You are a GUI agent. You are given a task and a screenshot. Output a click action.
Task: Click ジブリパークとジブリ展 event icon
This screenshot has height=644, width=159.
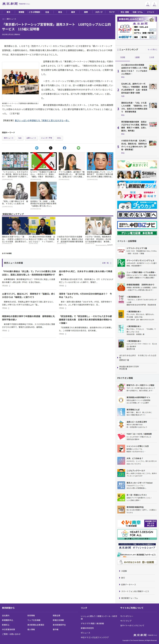coord(121,251)
